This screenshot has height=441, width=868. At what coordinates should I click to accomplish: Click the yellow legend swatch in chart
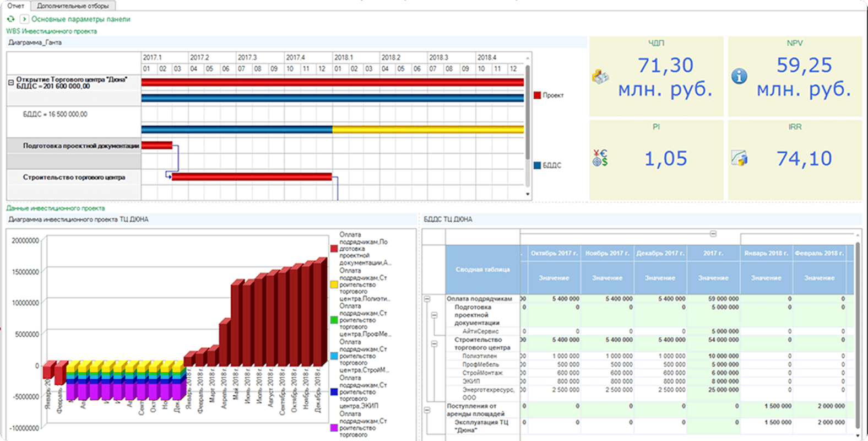click(x=334, y=284)
